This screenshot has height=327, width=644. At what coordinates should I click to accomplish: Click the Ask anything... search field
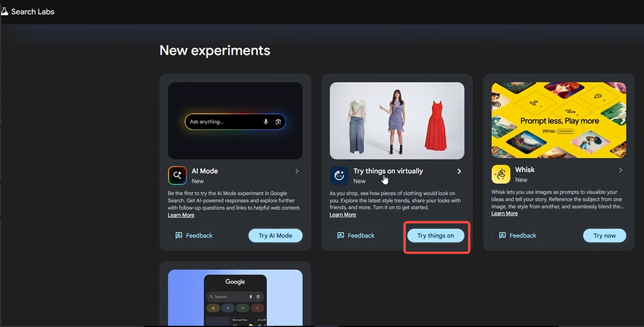point(235,122)
